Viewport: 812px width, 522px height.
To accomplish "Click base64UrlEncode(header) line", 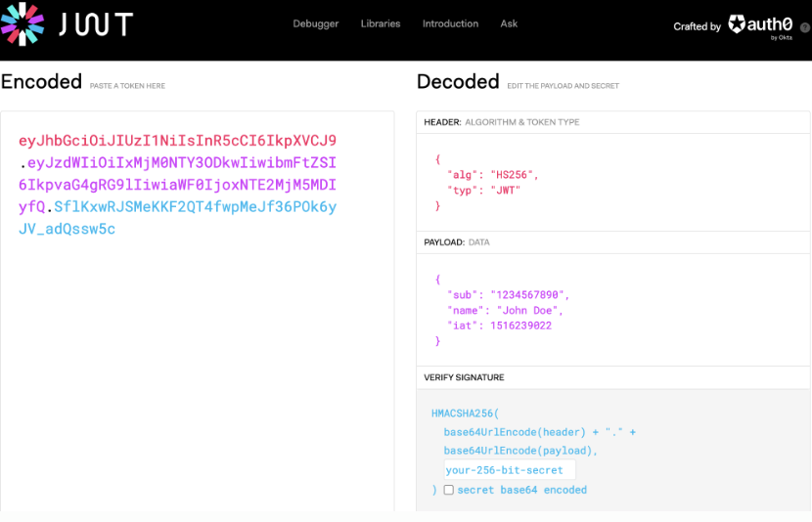I will click(x=540, y=432).
